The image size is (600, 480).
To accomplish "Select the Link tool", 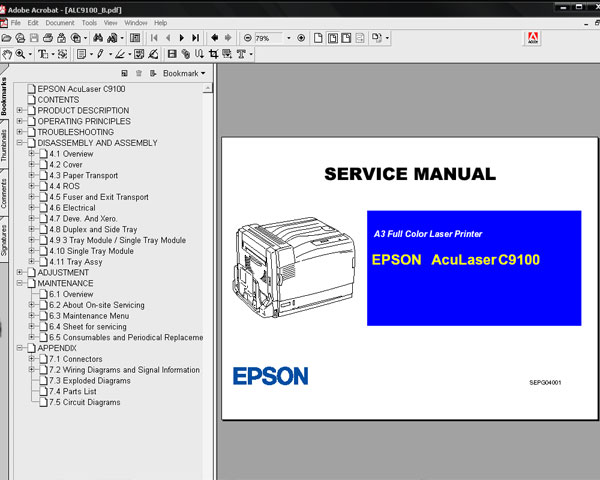I will (186, 54).
